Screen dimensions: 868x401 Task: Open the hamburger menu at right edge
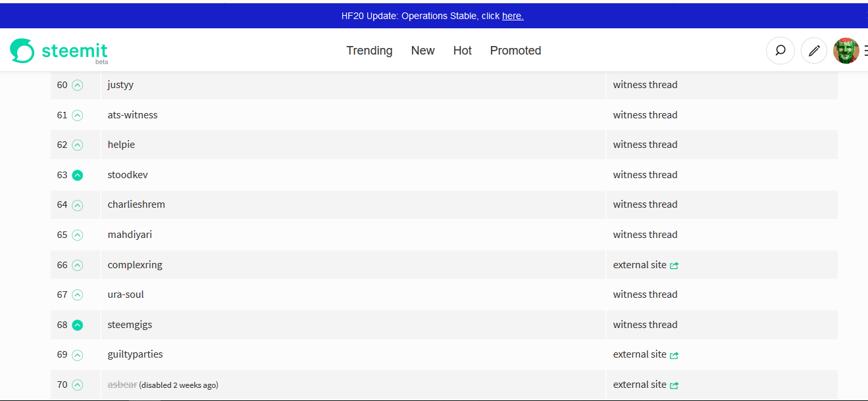click(x=865, y=51)
